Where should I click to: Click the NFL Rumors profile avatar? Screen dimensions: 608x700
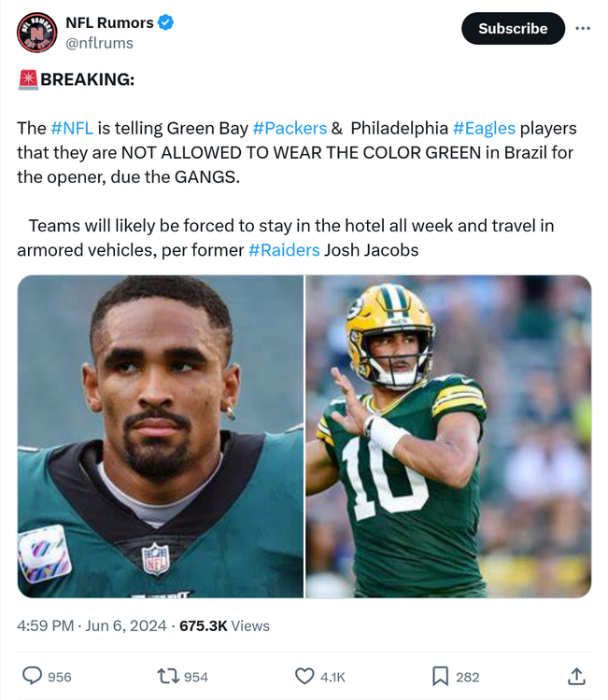pos(36,33)
